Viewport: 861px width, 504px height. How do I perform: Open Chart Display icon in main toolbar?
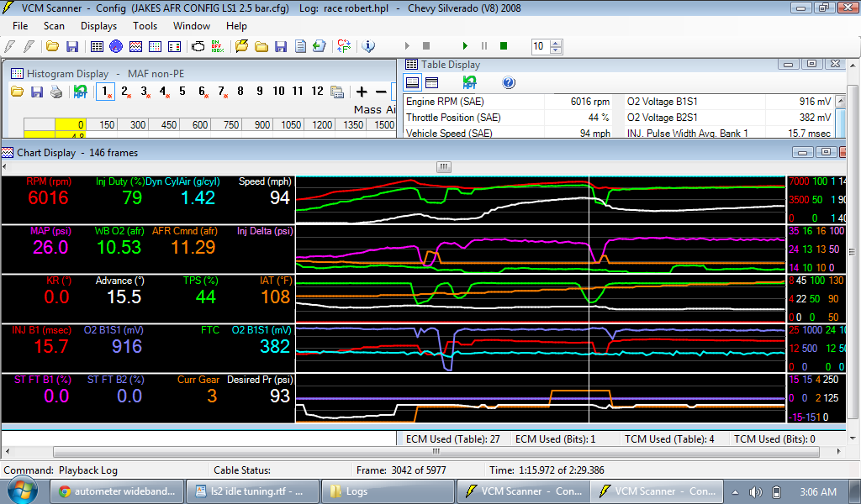pyautogui.click(x=135, y=46)
